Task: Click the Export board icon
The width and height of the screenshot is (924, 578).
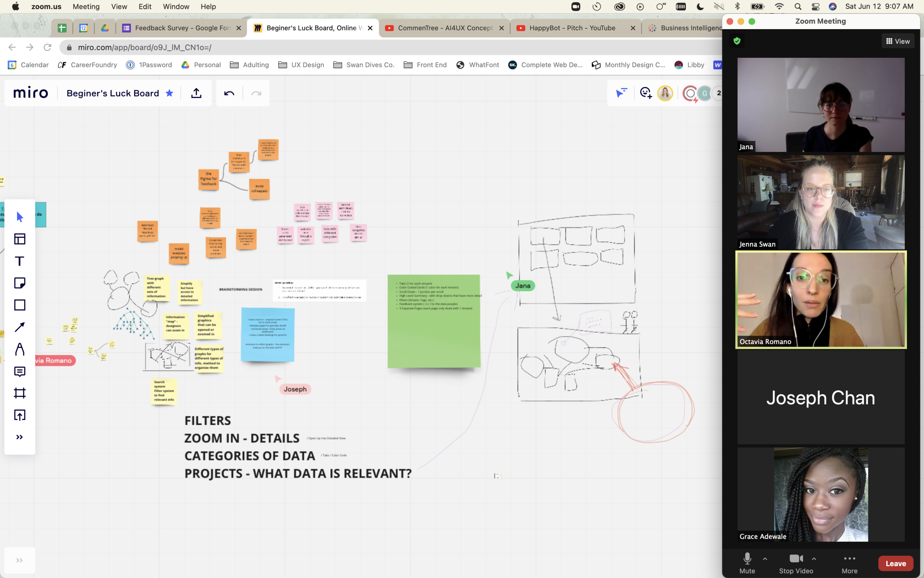Action: pyautogui.click(x=196, y=93)
